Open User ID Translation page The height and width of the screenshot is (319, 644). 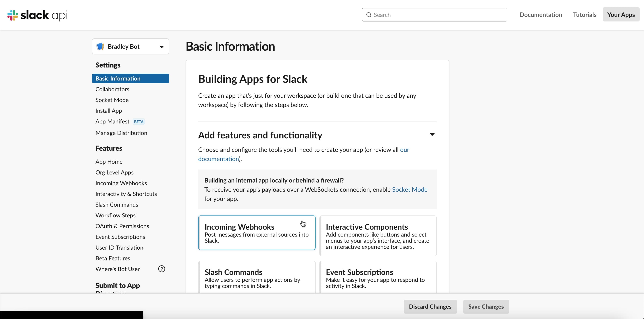(x=119, y=248)
